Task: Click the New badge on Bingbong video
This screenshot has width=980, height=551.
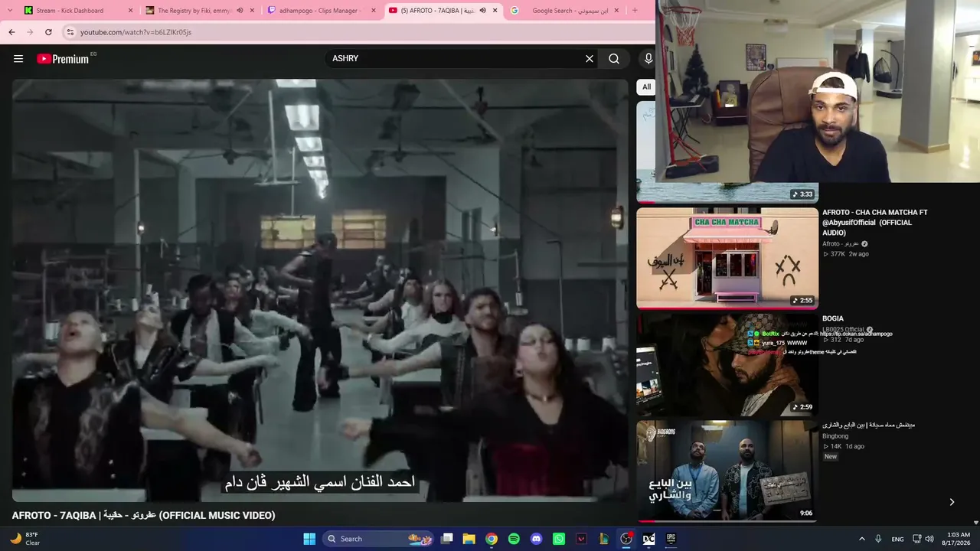Action: [831, 457]
